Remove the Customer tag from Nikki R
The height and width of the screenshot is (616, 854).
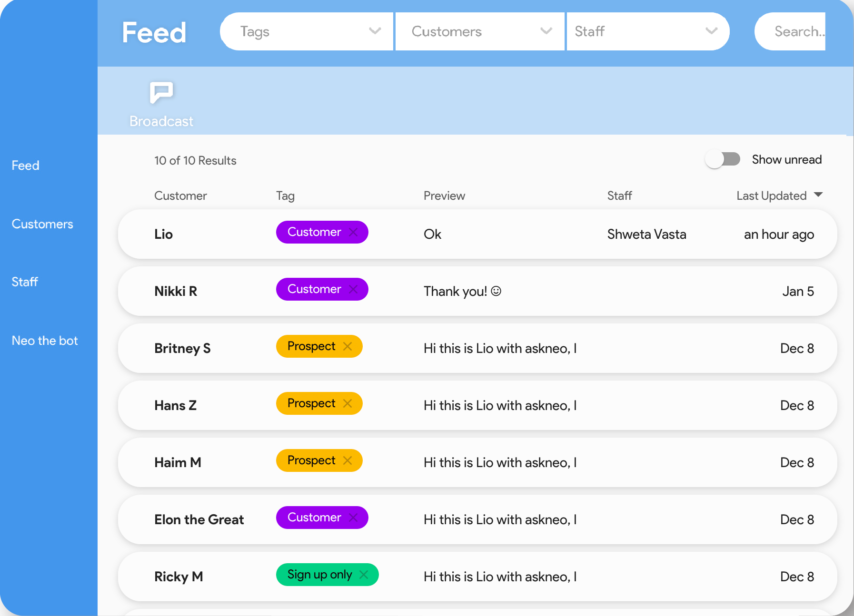point(353,289)
